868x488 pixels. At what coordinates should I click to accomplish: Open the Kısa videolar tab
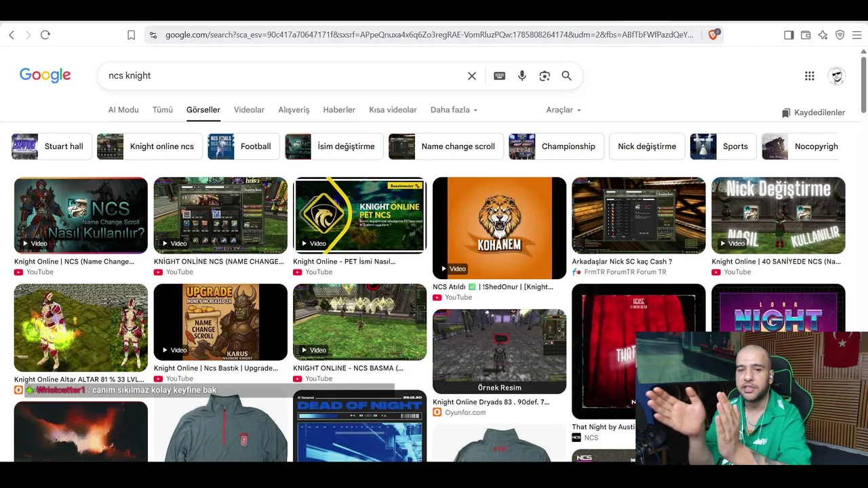pyautogui.click(x=393, y=110)
